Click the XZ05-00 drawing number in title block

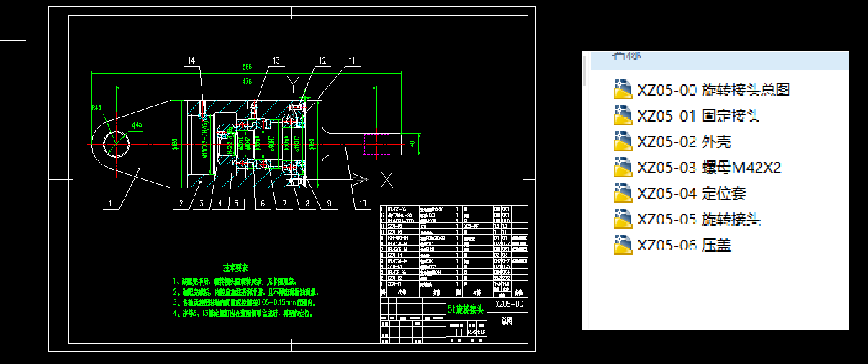508,305
